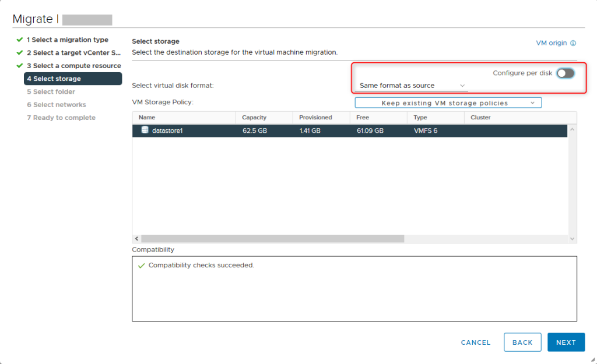The width and height of the screenshot is (597, 364).
Task: Click the up arrow of the datastore list scrollbar
Action: click(572, 130)
